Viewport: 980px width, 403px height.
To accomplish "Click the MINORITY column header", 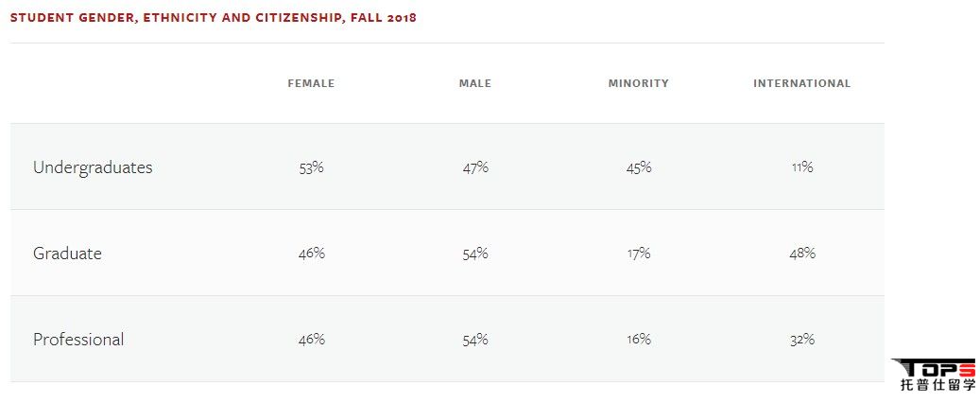I will 638,83.
